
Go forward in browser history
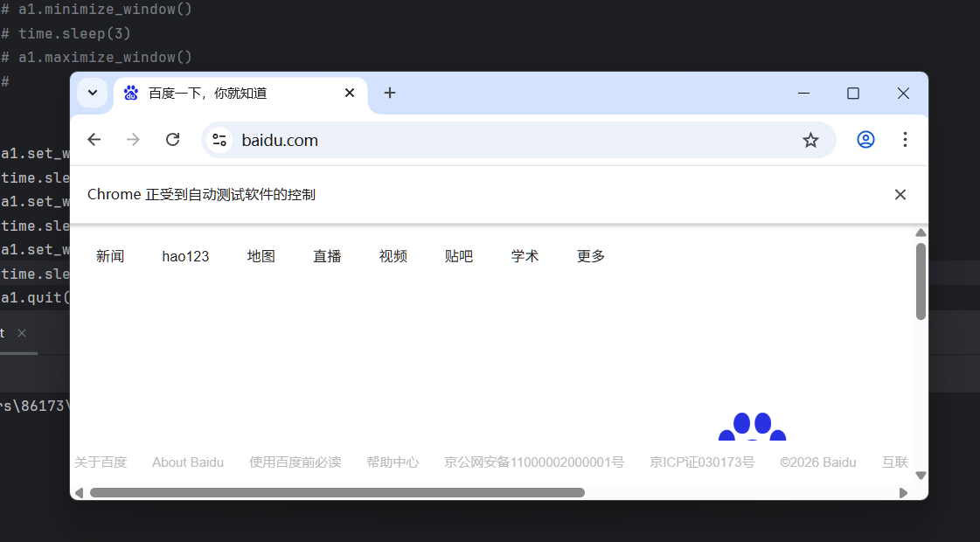133,139
